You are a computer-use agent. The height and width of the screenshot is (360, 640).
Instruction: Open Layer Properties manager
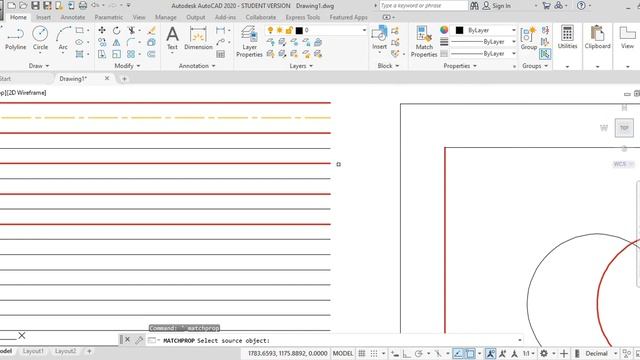249,41
